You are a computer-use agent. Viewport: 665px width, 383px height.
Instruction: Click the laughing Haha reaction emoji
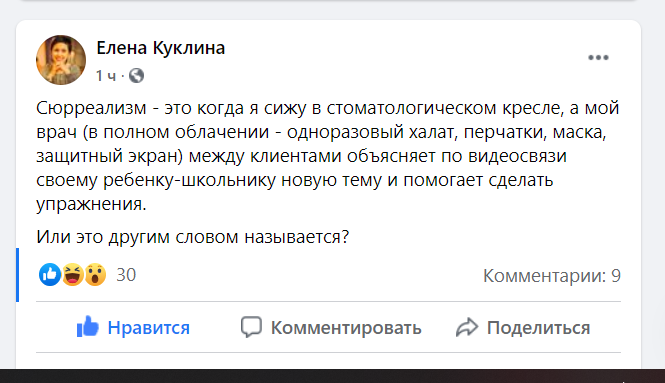point(73,274)
